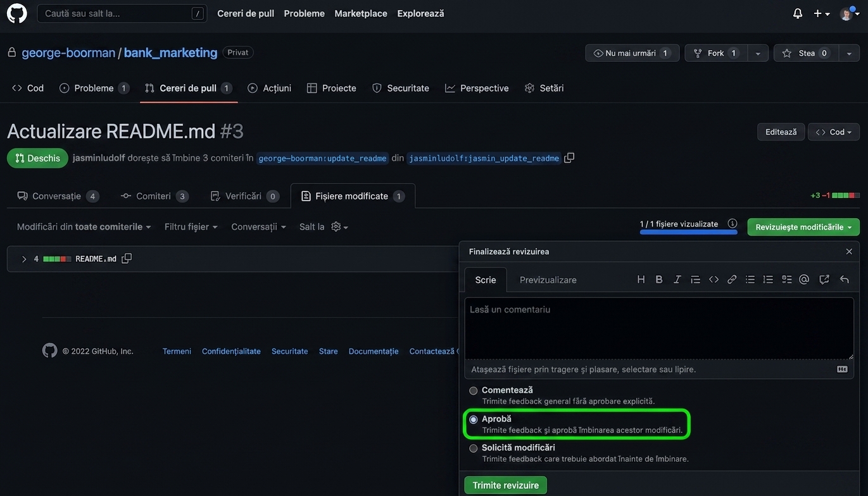The height and width of the screenshot is (496, 868).
Task: Open the diff settings gear menu
Action: pos(340,226)
